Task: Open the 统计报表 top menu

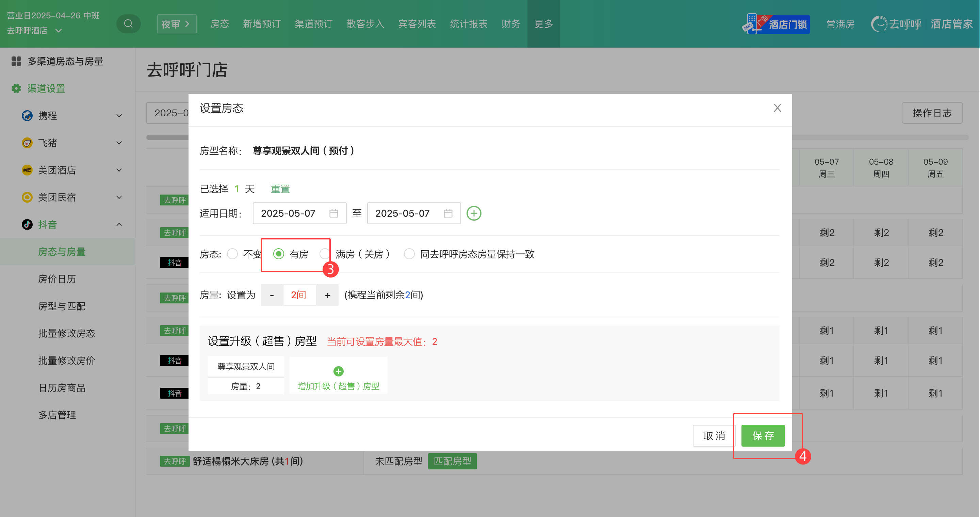Action: pyautogui.click(x=468, y=24)
